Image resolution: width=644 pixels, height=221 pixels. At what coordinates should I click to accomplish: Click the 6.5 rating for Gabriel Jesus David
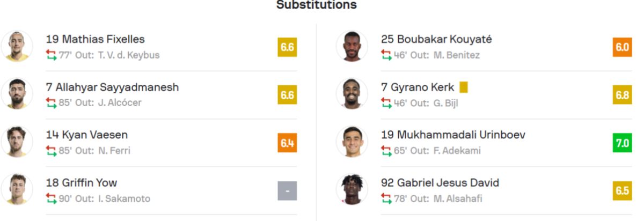[x=623, y=190]
